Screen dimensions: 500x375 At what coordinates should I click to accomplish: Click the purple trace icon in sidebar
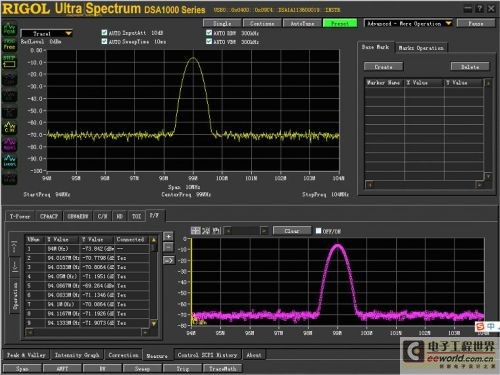(x=9, y=144)
